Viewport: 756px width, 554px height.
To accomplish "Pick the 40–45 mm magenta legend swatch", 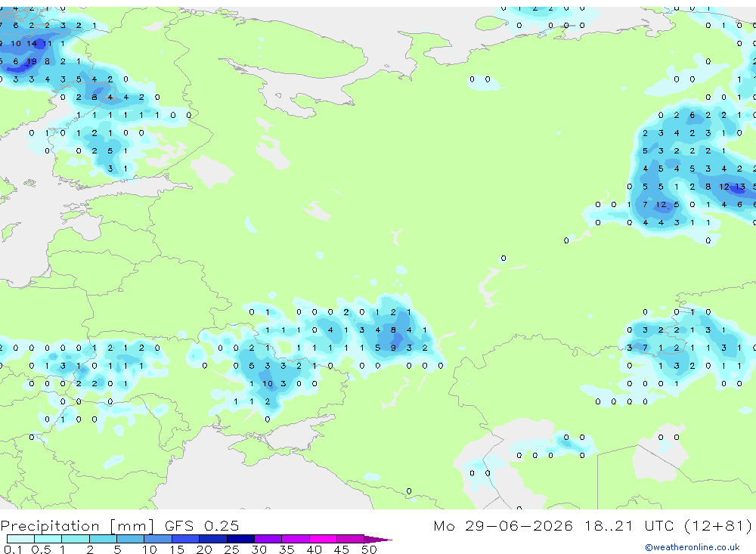I will coord(323,539).
